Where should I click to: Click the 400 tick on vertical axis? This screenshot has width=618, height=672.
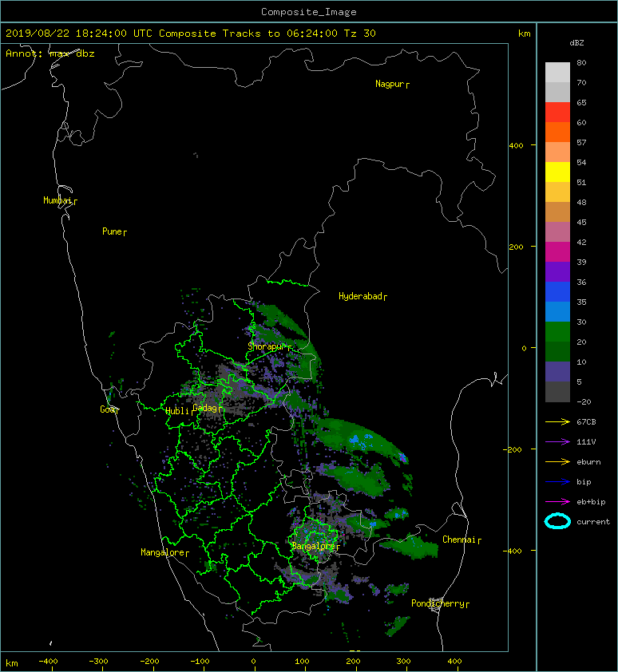[x=517, y=146]
